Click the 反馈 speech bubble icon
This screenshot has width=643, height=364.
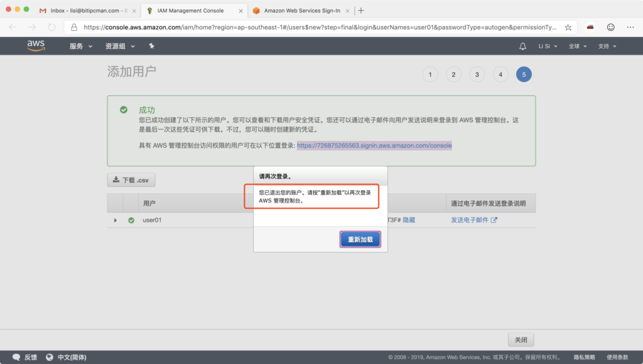click(16, 357)
